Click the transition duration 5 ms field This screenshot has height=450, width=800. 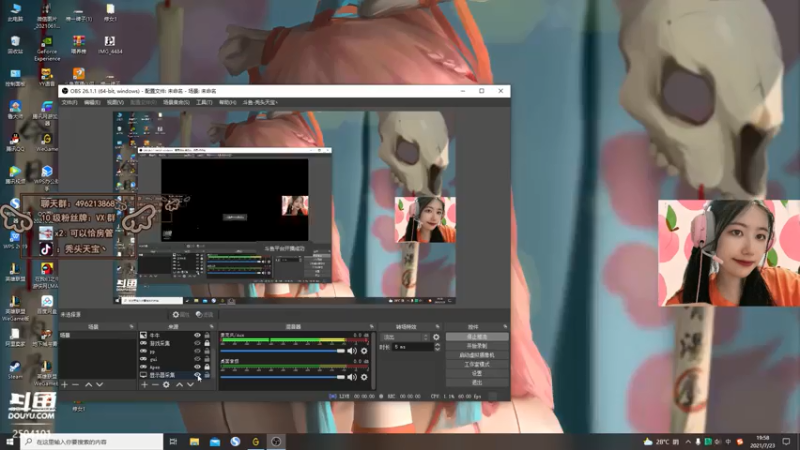click(412, 347)
